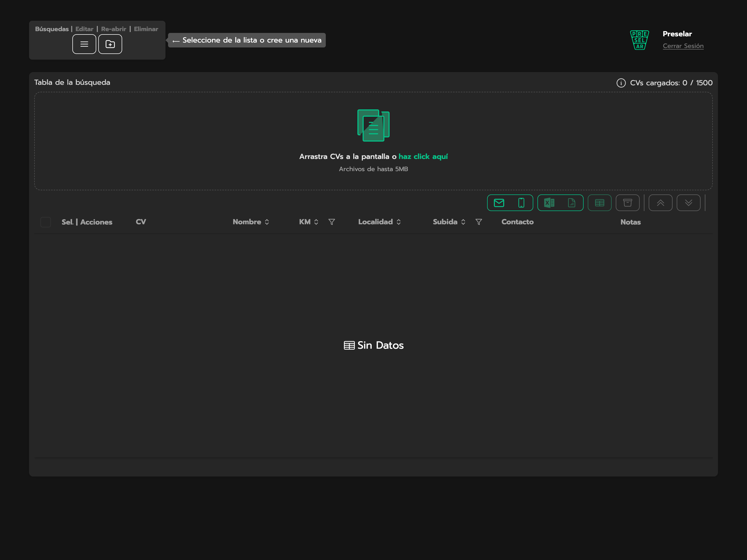Click the info icon beside CVs cargados
This screenshot has width=747, height=560.
coord(621,83)
